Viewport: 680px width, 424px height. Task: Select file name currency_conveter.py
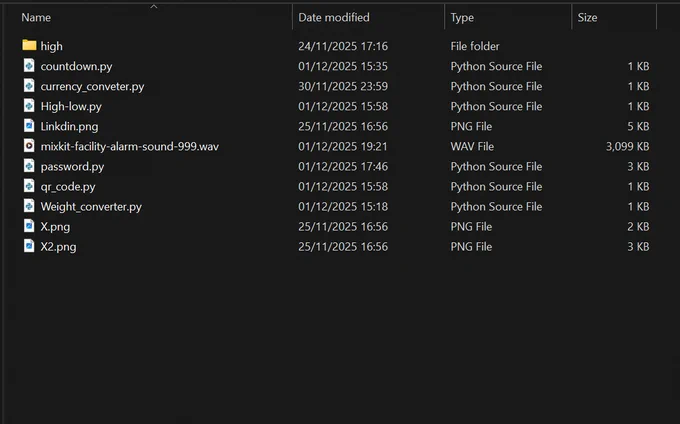(x=92, y=86)
